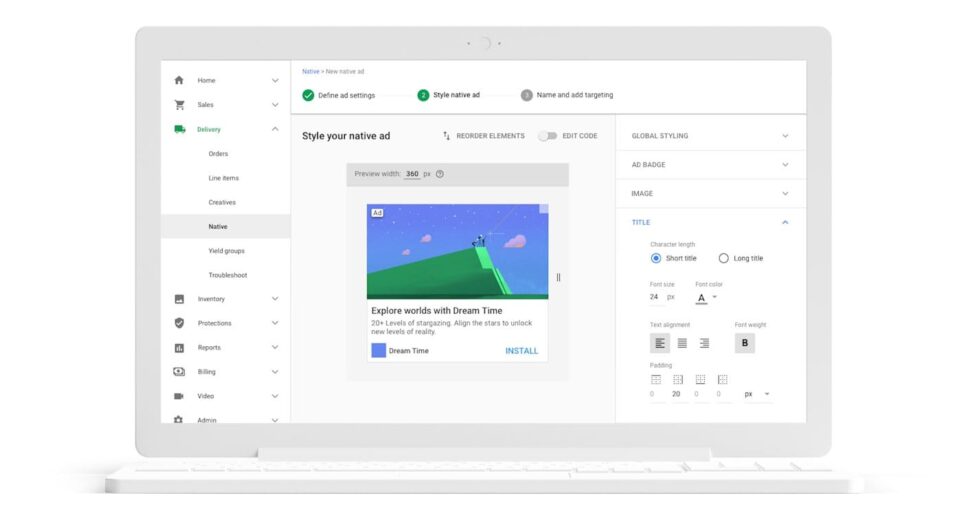Viewport: 970px width, 522px height.
Task: Choose the Long title radio option
Action: (724, 258)
